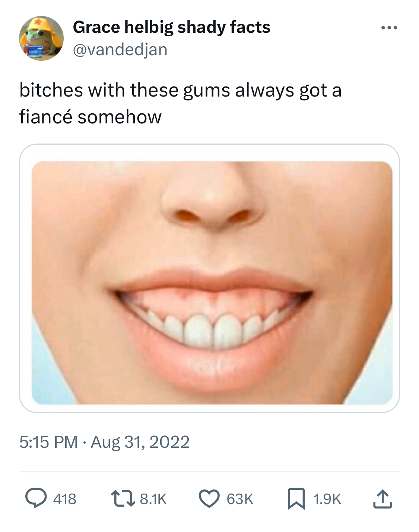The width and height of the screenshot is (419, 532).
Task: View the 8.1K retweets count
Action: click(x=153, y=499)
